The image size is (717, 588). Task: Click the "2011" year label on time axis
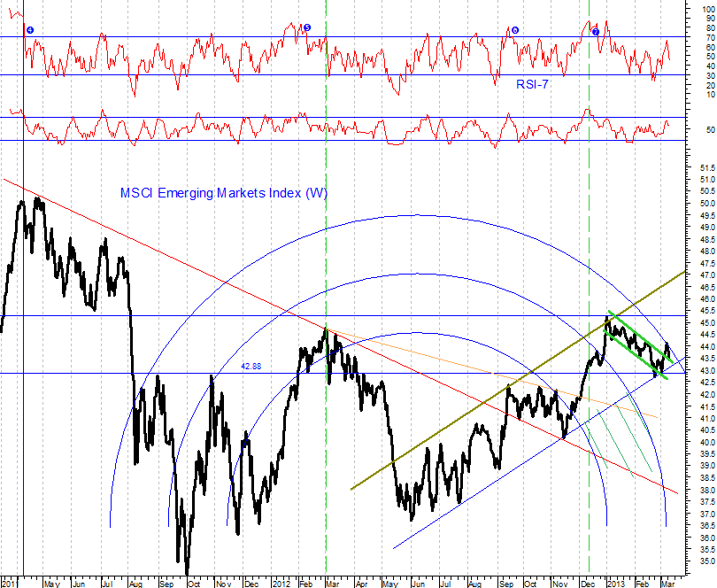pyautogui.click(x=10, y=584)
